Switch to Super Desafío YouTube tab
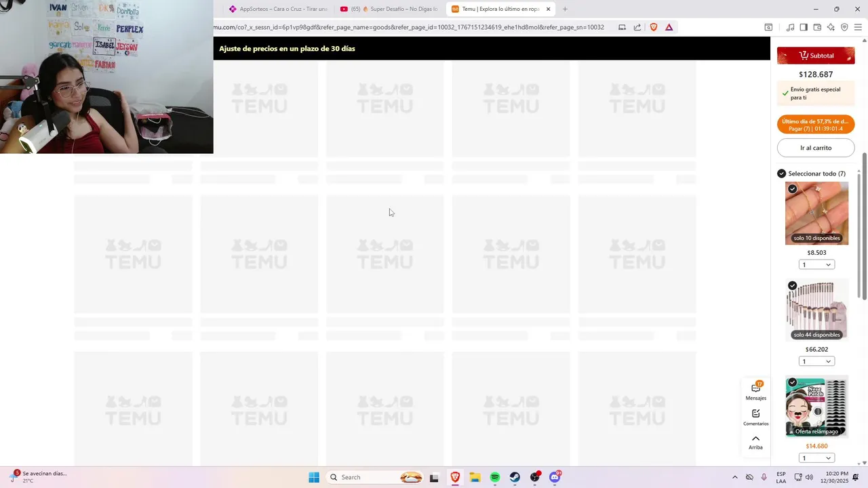This screenshot has height=488, width=868. click(389, 9)
